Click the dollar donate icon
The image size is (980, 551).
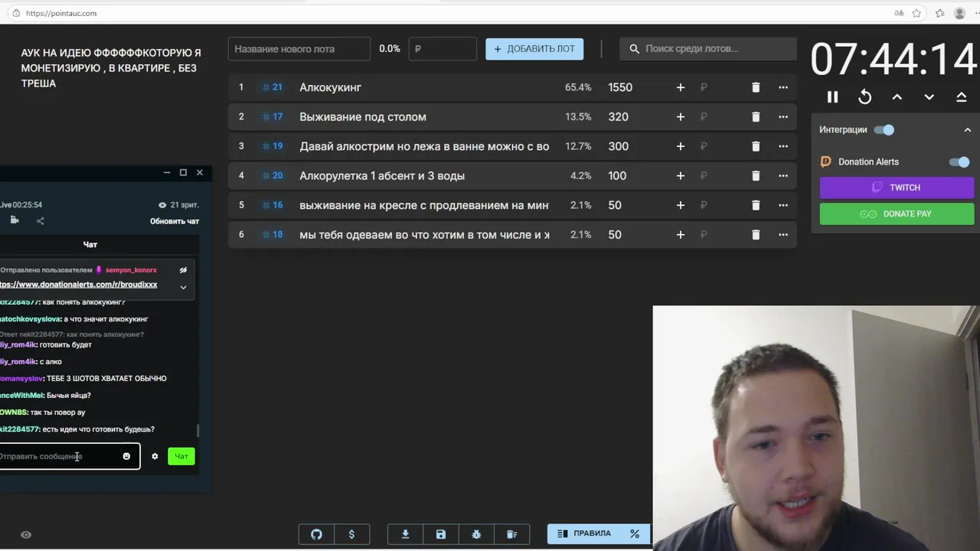point(351,534)
